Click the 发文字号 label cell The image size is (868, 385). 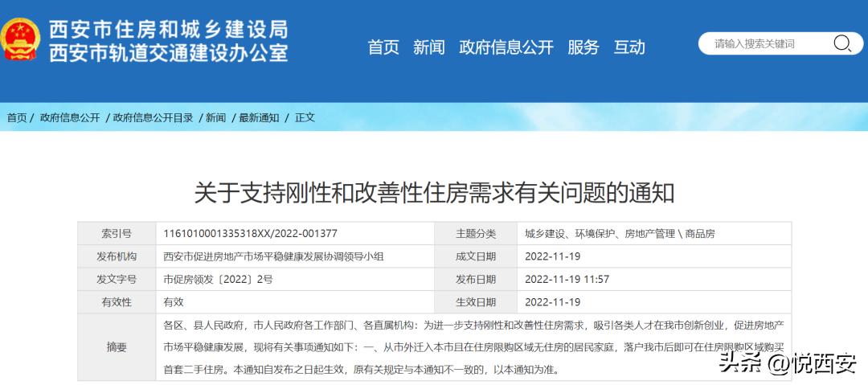pos(117,279)
